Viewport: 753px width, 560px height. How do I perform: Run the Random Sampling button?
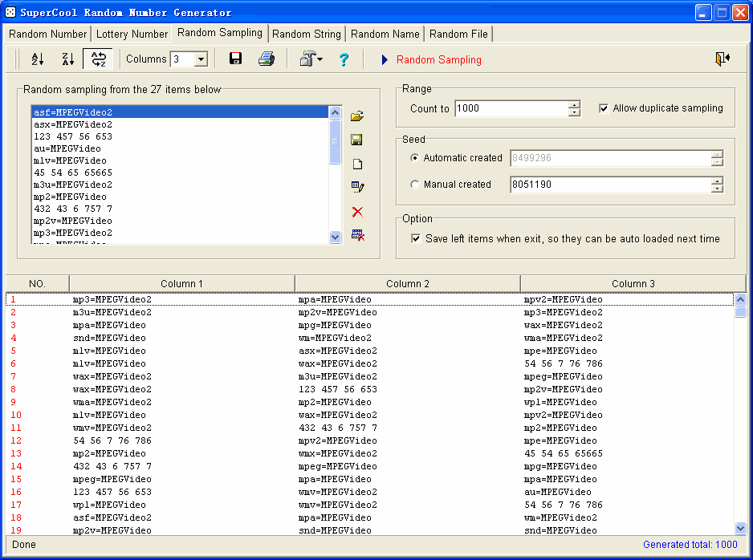[431, 59]
